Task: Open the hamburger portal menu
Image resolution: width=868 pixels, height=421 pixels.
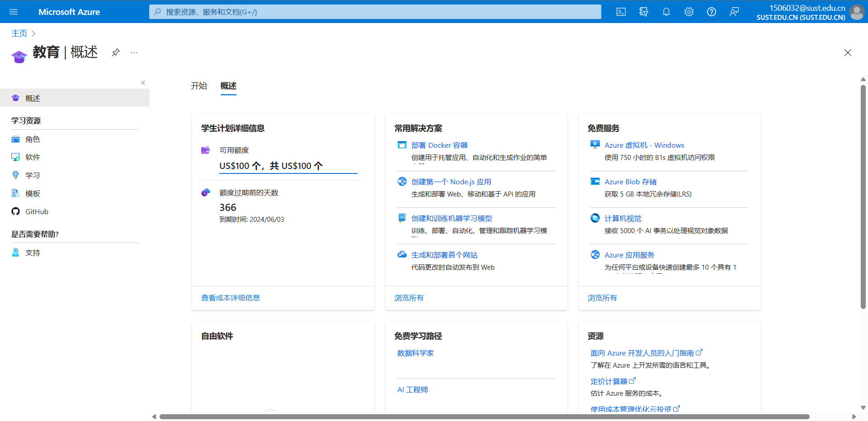Action: pos(14,12)
